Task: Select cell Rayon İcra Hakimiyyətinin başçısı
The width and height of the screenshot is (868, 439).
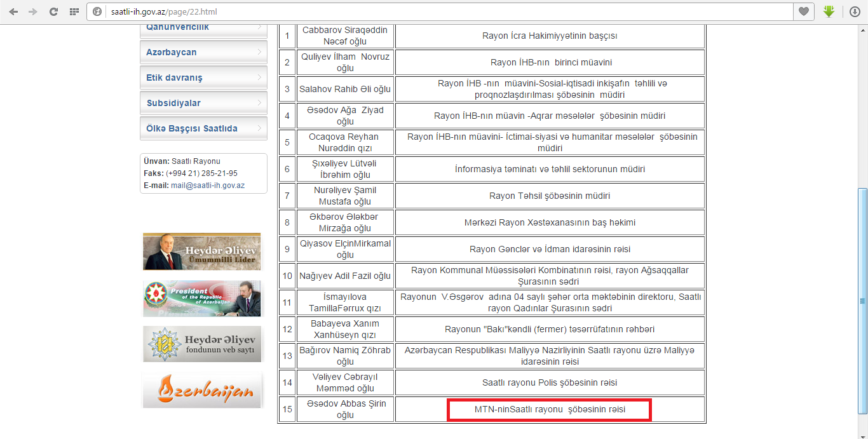Action: [550, 36]
